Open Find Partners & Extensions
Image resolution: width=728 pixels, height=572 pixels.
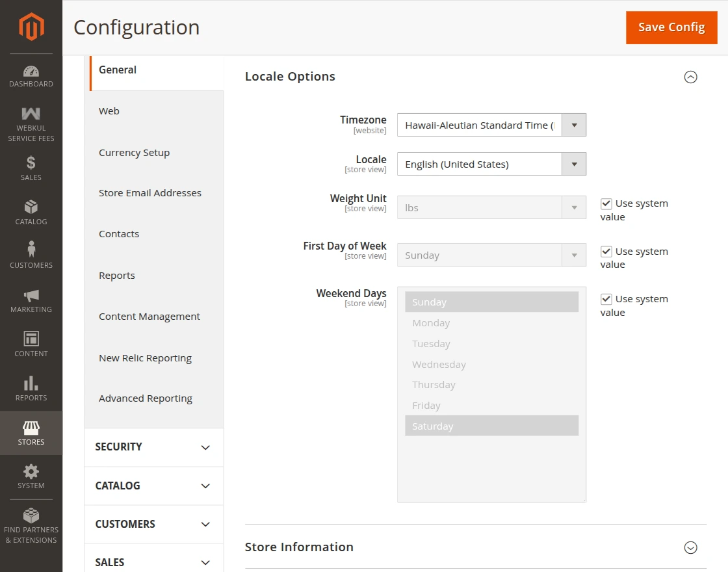pos(31,525)
